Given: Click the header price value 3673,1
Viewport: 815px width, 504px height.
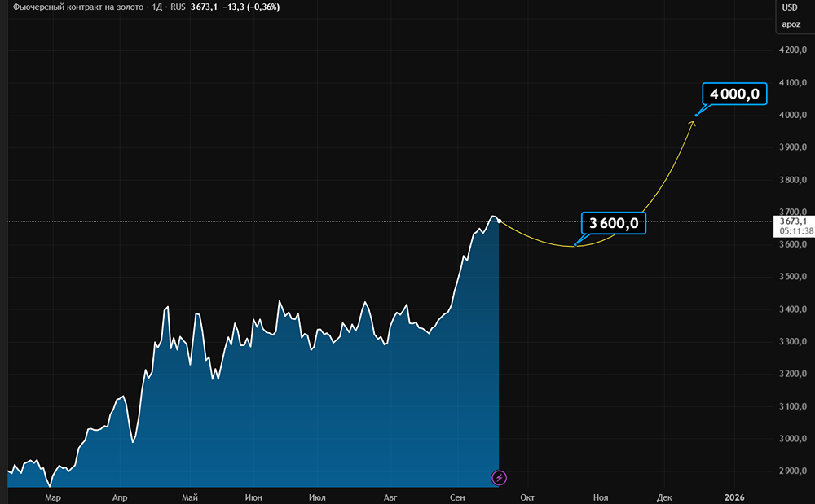Looking at the screenshot, I should tap(204, 7).
